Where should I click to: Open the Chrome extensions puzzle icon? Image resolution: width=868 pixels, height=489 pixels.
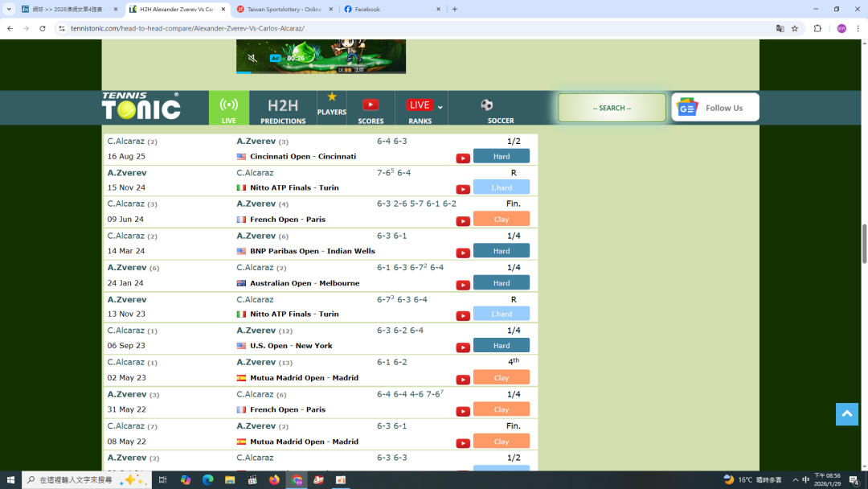click(x=817, y=28)
